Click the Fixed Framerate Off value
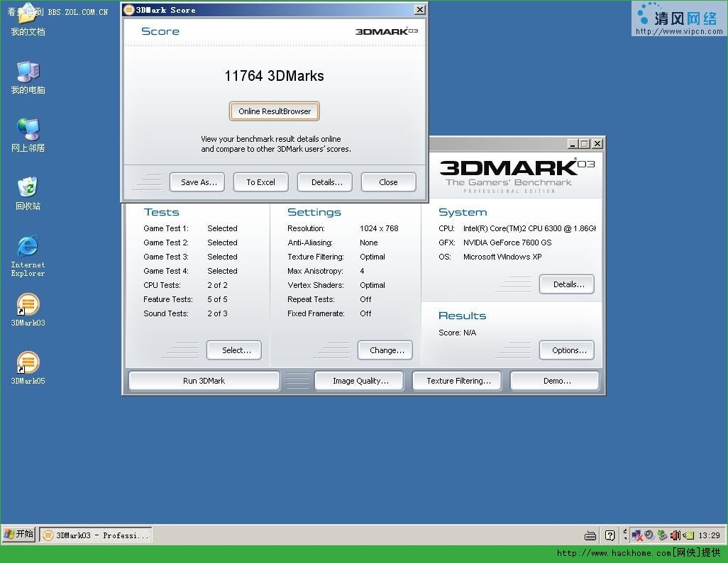This screenshot has width=728, height=563. [x=365, y=313]
